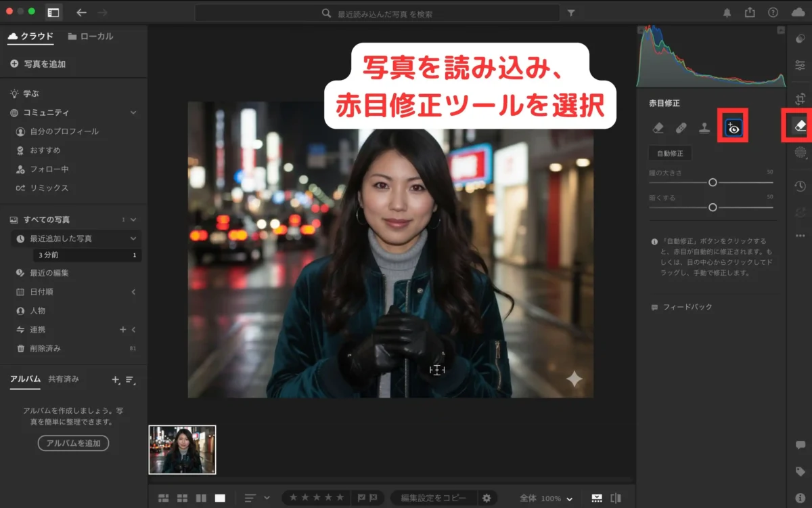
Task: Open the edit history panel
Action: 799,186
